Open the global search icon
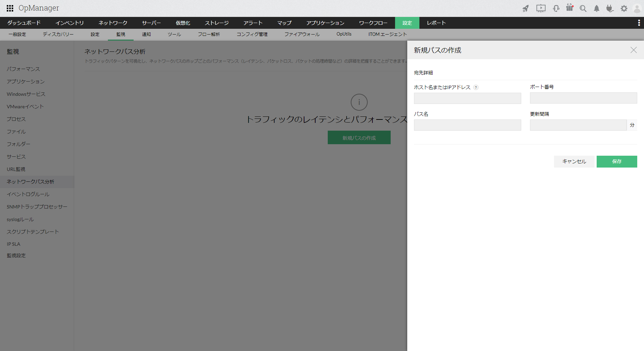Viewport: 644px width, 351px height. coord(583,8)
